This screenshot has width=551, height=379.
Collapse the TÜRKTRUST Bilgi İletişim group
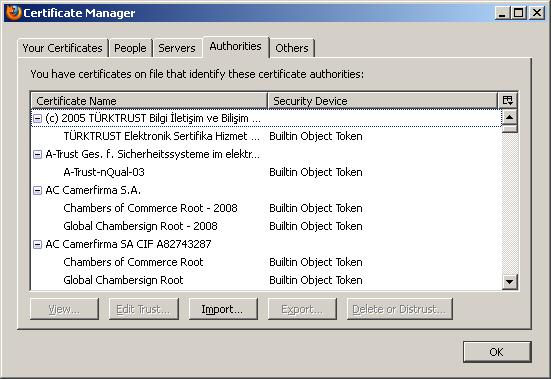point(37,119)
